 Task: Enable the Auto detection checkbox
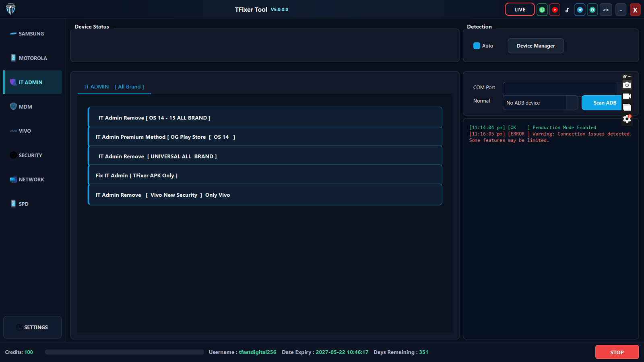(477, 46)
